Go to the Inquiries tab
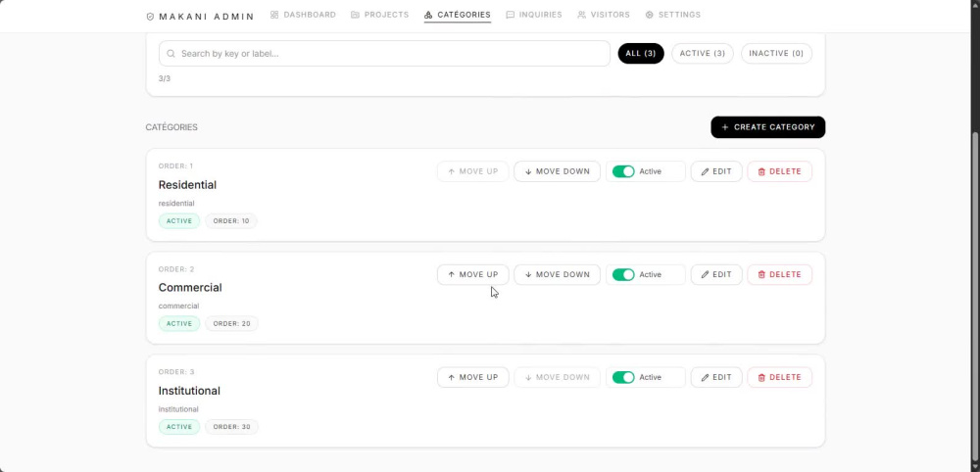This screenshot has height=472, width=980. (x=534, y=15)
